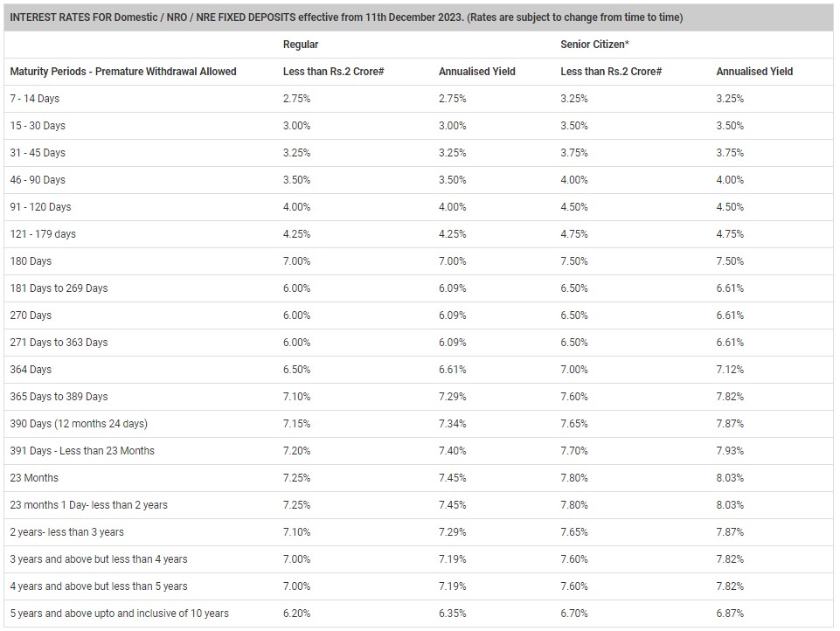Select the 180 Days maturity row
The width and height of the screenshot is (840, 631).
click(31, 261)
